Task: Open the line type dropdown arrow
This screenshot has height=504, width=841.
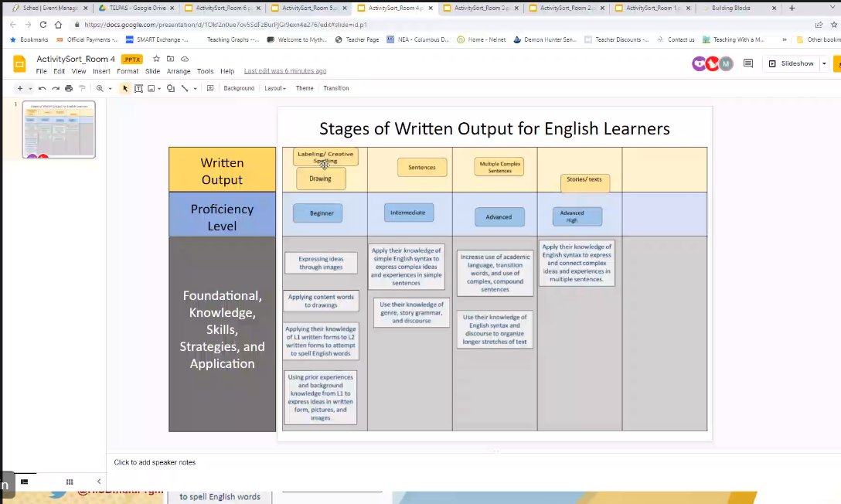Action: pyautogui.click(x=196, y=88)
